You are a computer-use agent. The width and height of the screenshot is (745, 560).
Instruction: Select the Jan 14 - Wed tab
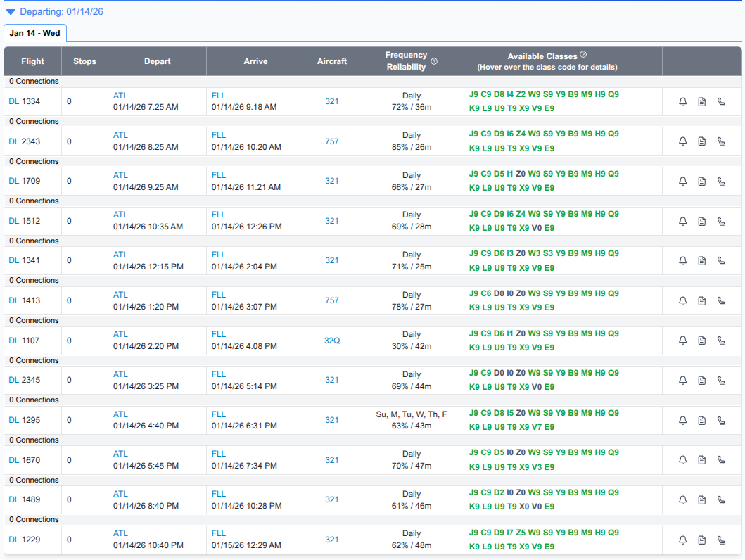[x=34, y=33]
